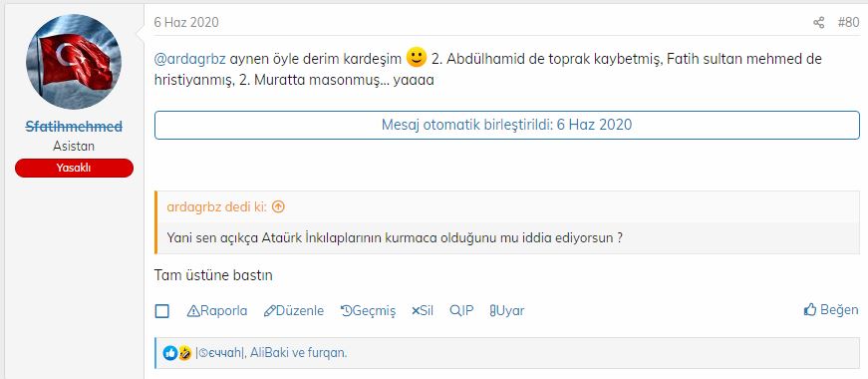Check poster IP address
The image size is (868, 379).
pyautogui.click(x=461, y=311)
